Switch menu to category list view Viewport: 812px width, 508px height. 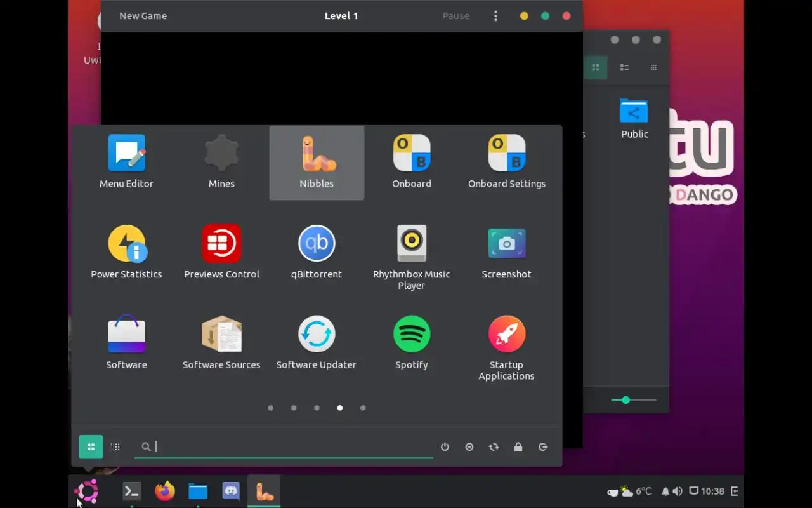pyautogui.click(x=115, y=447)
